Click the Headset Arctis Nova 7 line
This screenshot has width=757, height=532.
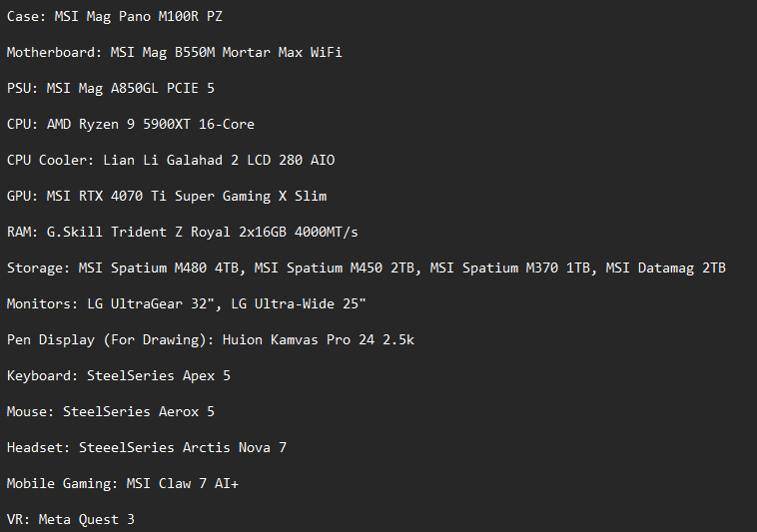pyautogui.click(x=146, y=447)
